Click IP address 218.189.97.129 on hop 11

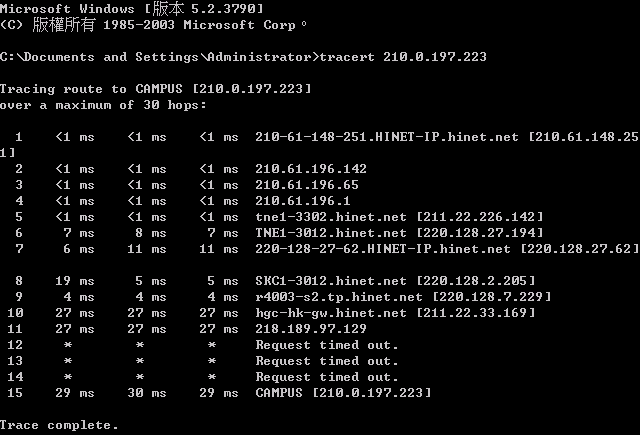[x=311, y=328]
